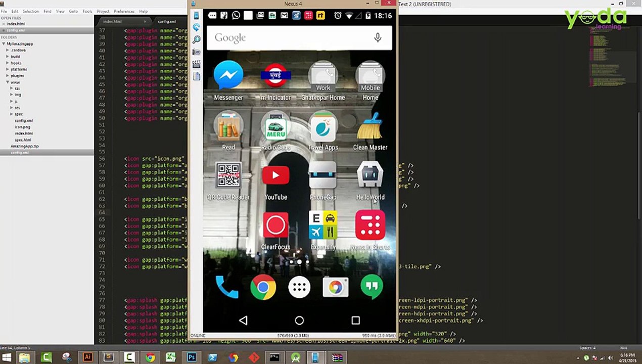Open index.html under Open Files
This screenshot has width=642, height=364.
tap(16, 24)
